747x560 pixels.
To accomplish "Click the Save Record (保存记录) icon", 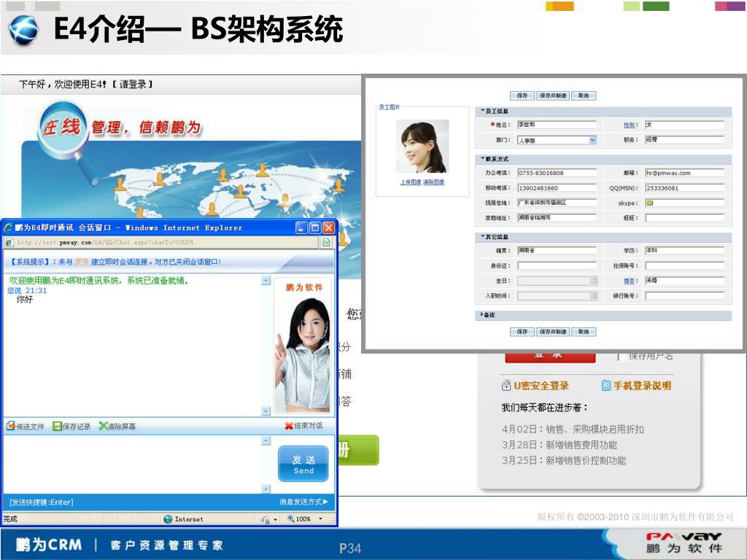I will (57, 426).
